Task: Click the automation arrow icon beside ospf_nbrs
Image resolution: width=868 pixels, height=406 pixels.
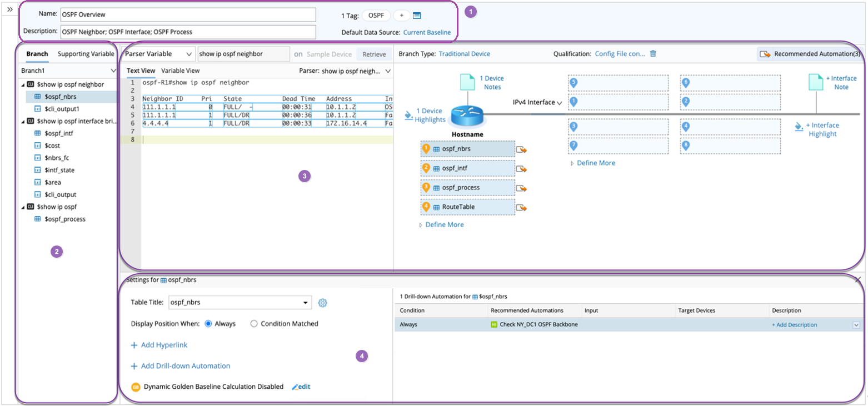Action: [x=521, y=149]
